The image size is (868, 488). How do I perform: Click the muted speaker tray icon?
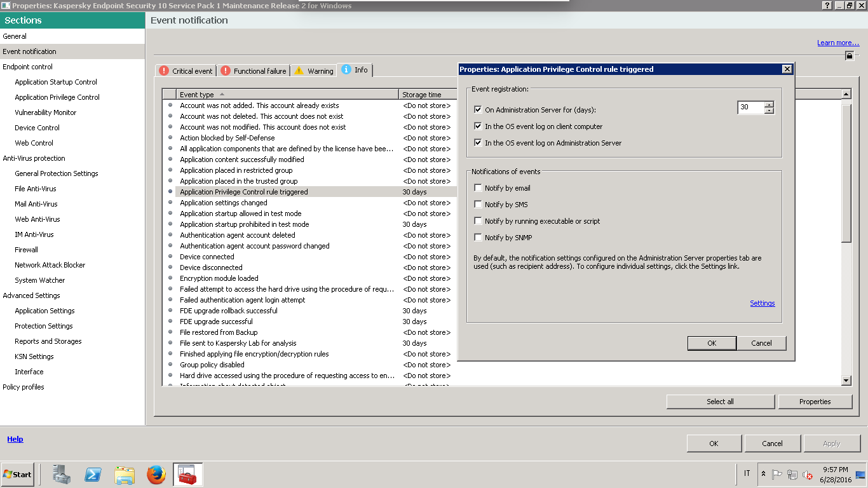click(808, 474)
